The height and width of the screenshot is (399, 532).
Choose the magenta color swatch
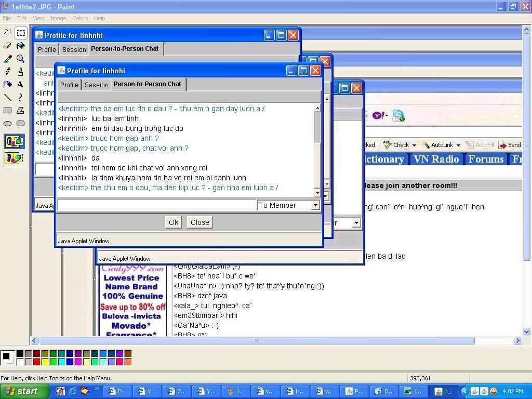click(78, 362)
